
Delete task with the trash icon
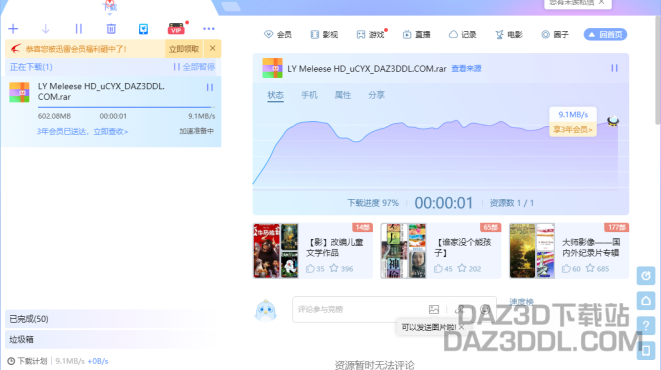[x=111, y=29]
